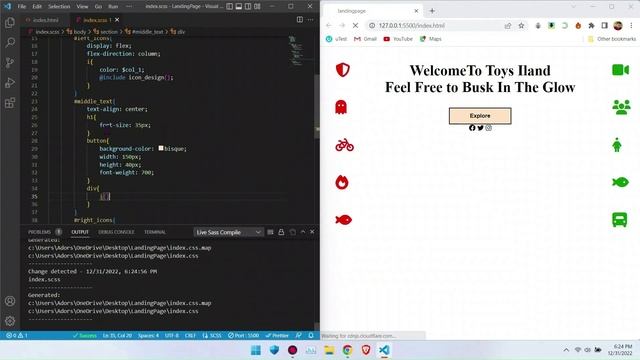Click the Facebook icon under Explore button

pos(472,128)
